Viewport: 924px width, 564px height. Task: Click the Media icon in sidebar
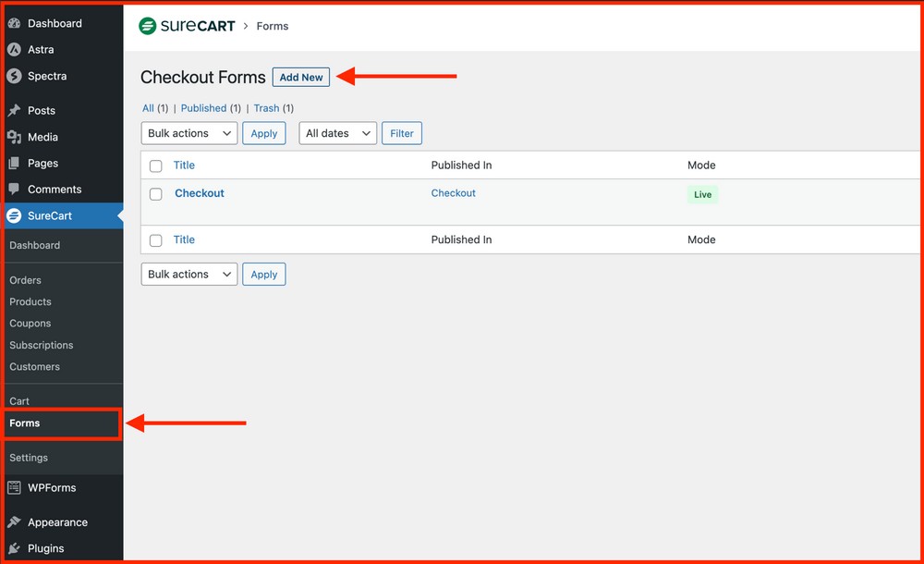14,137
